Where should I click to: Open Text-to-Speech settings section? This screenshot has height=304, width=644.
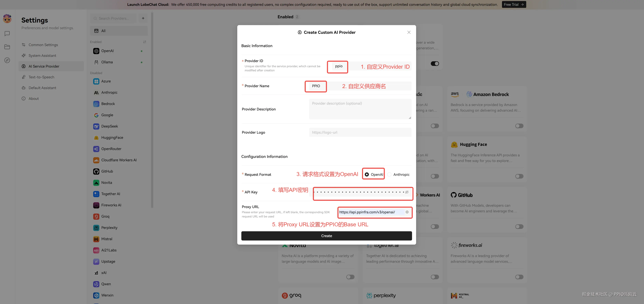click(x=41, y=77)
